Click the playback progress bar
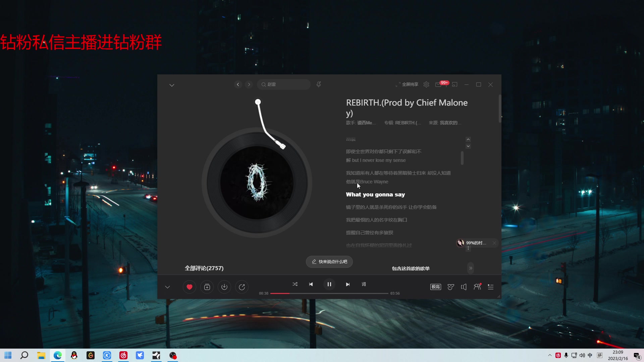 point(329,293)
